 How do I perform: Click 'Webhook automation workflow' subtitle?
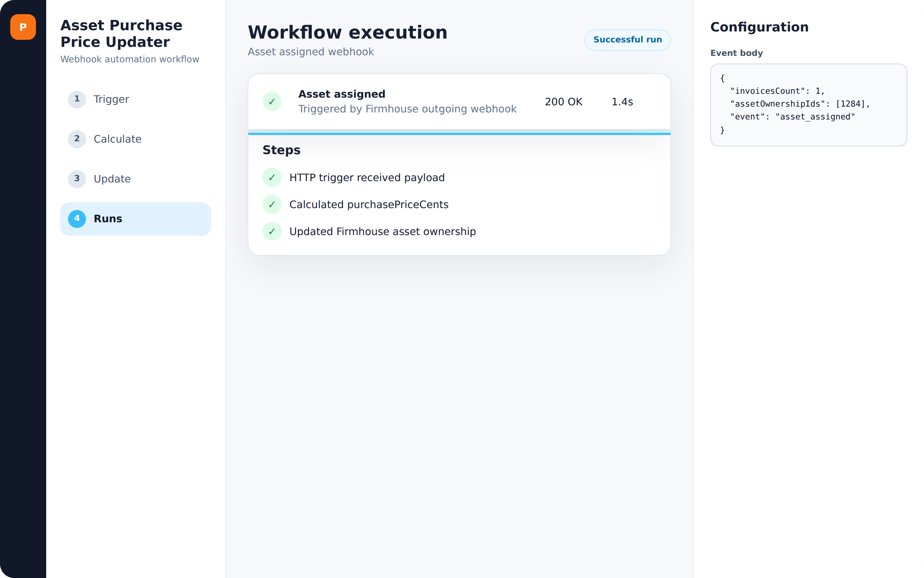coord(130,59)
